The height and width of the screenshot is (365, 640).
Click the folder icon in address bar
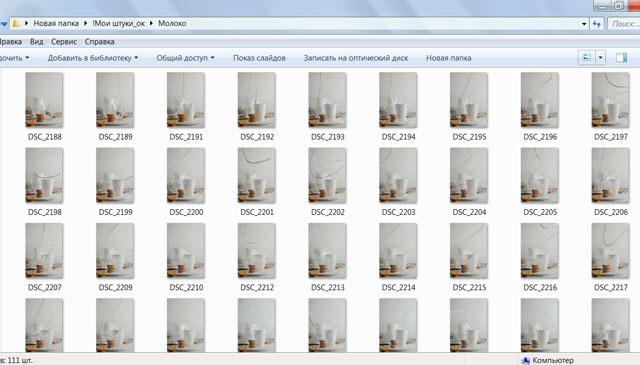click(x=15, y=24)
